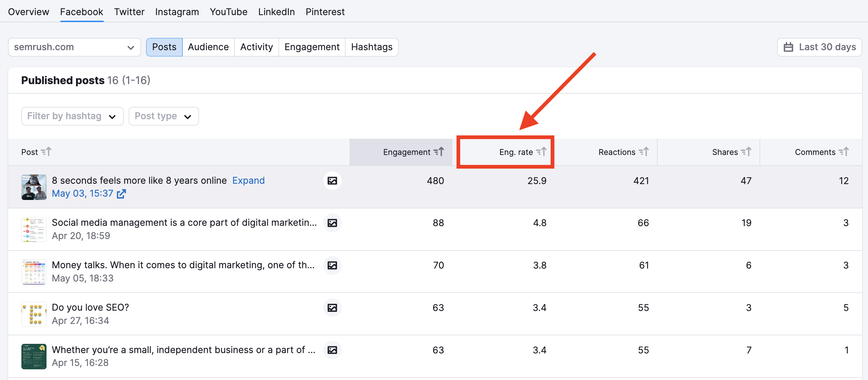The height and width of the screenshot is (380, 868).
Task: Sort by Eng. rate column icon
Action: [541, 152]
